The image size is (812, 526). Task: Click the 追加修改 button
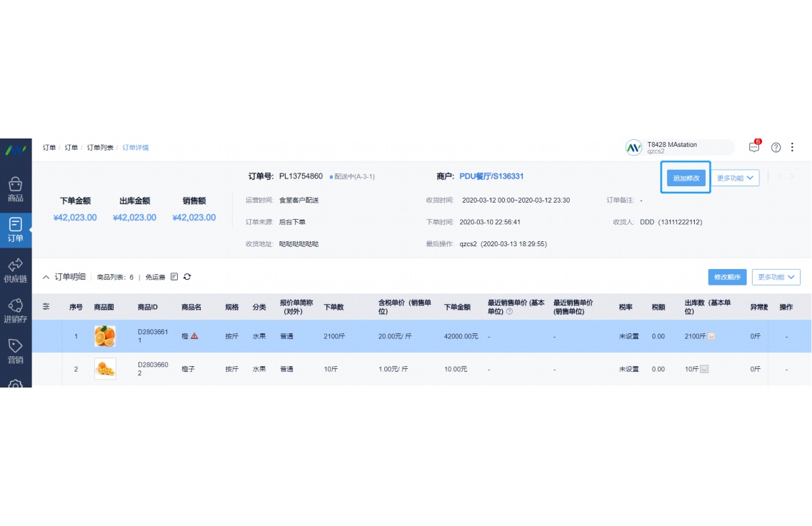click(x=685, y=178)
